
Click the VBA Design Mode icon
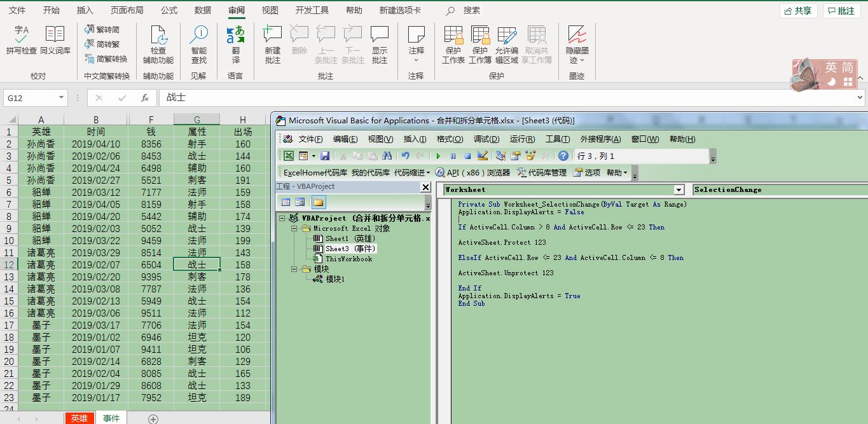(483, 156)
